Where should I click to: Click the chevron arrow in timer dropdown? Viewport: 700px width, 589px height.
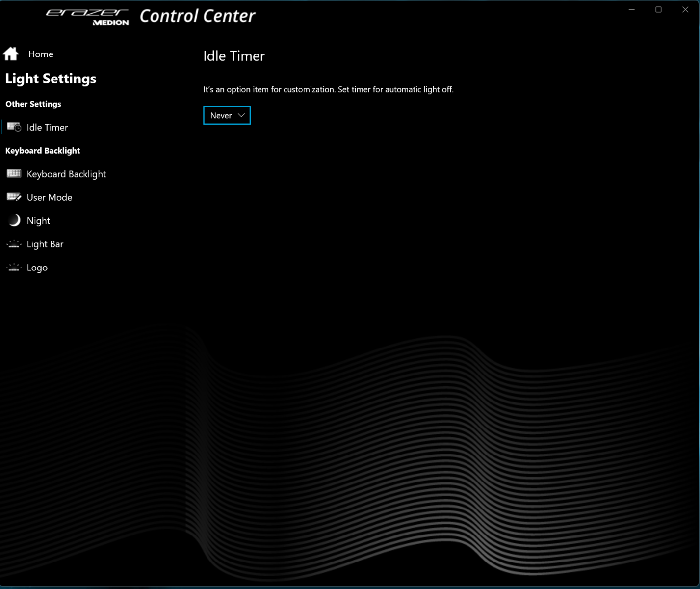coord(241,115)
